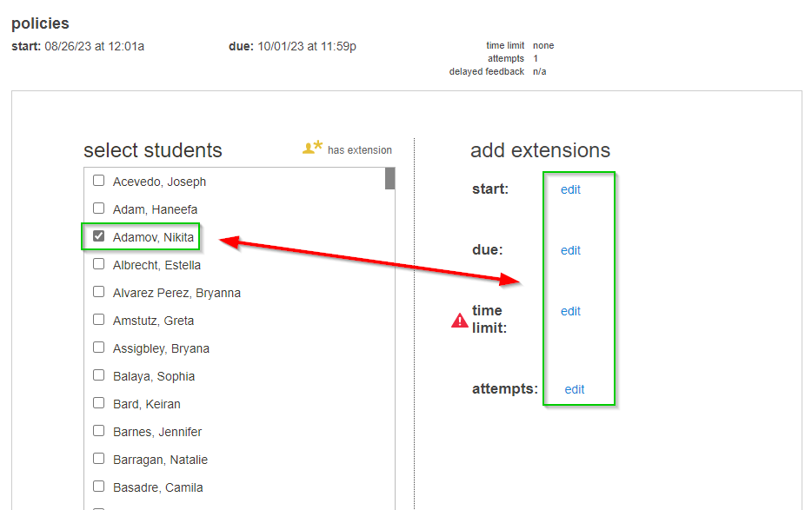
Task: Edit the time limit extension
Action: tap(570, 311)
